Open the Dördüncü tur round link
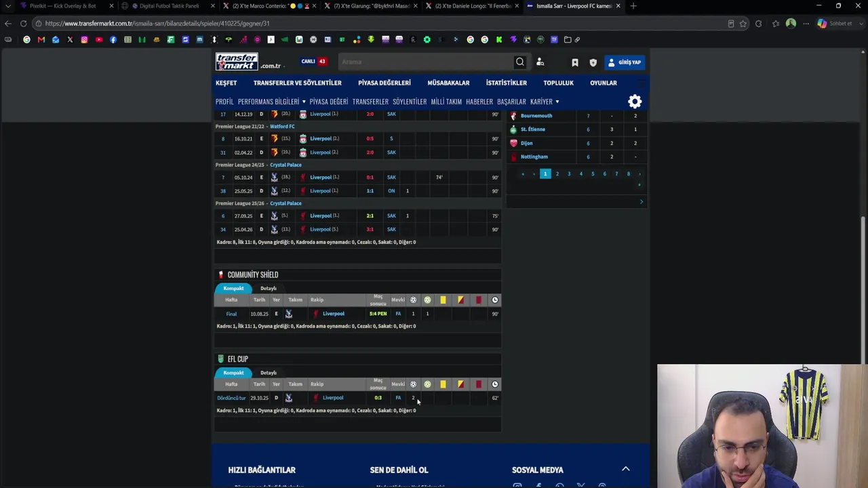Screen dimensions: 868x488 pyautogui.click(x=231, y=398)
